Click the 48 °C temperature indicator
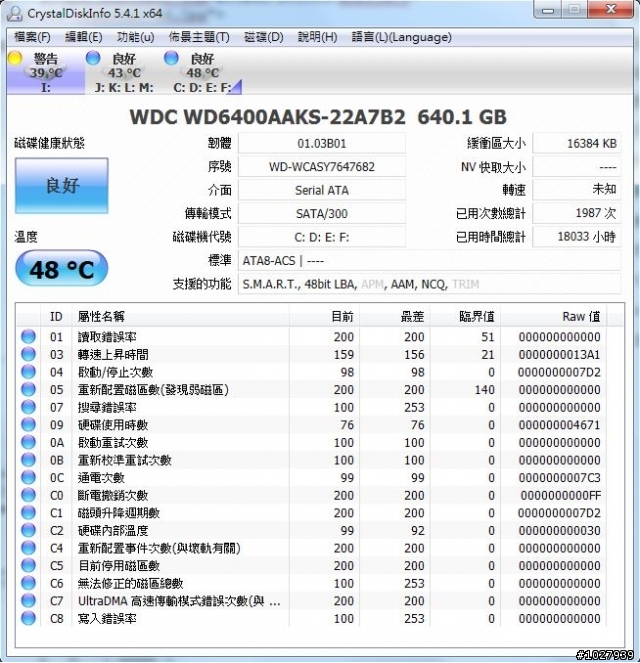 (x=62, y=268)
